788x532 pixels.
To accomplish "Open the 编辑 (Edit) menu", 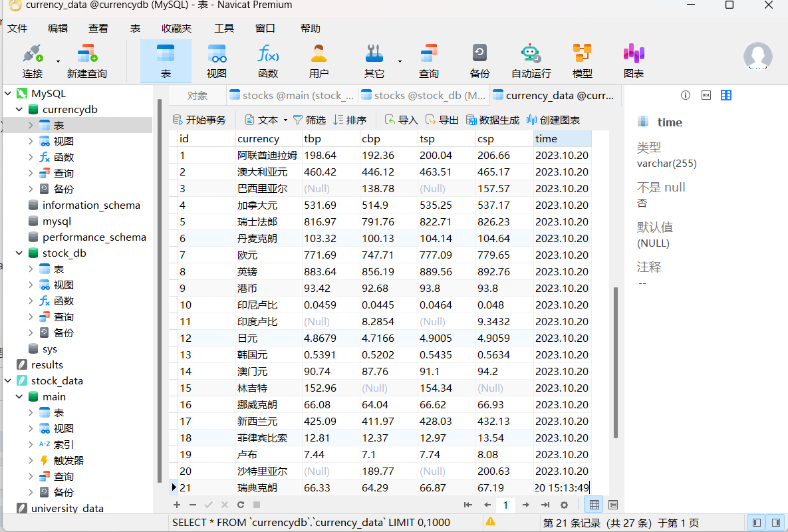I will click(58, 29).
